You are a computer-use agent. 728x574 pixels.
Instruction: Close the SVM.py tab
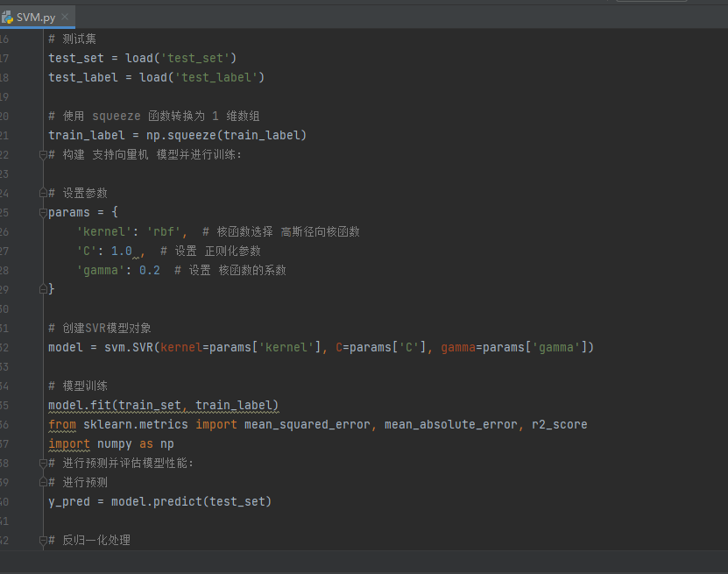[x=67, y=17]
